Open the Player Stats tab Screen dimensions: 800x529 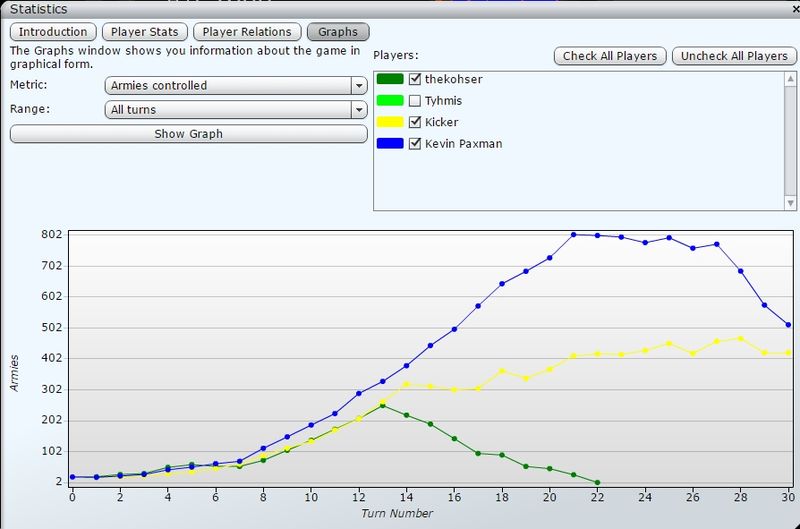145,32
